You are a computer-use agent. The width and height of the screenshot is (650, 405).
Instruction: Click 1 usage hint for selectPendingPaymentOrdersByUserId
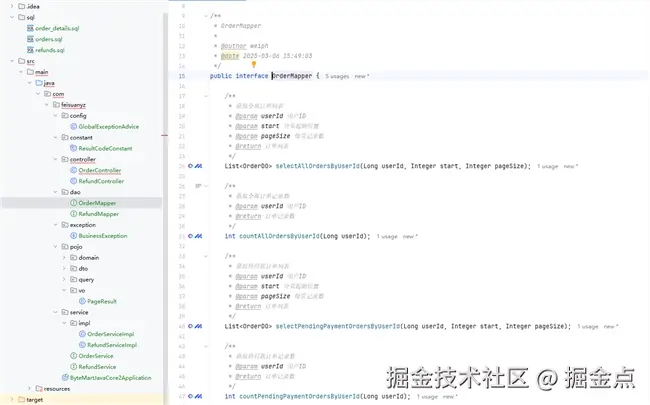(x=588, y=327)
